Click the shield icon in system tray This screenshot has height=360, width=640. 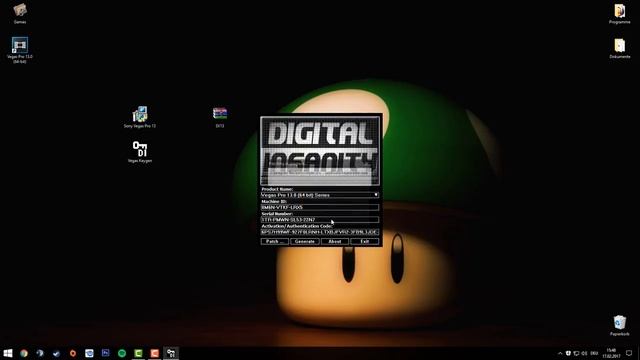pyautogui.click(x=568, y=353)
